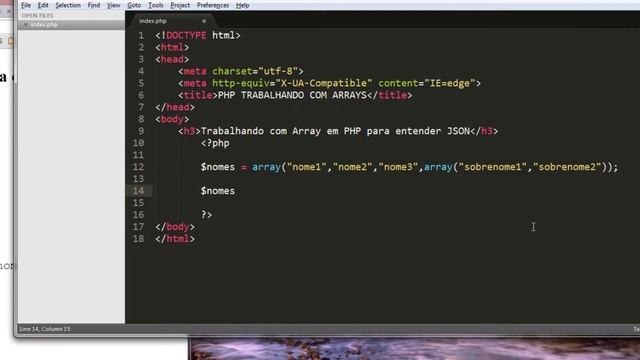
Task: Click the closing ?> PHP tag
Action: click(x=206, y=215)
